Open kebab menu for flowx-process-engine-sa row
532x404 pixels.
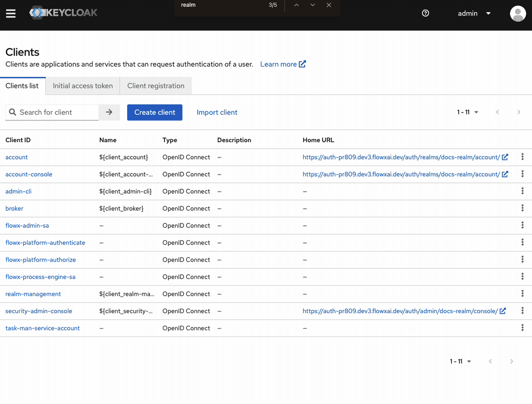click(x=523, y=276)
